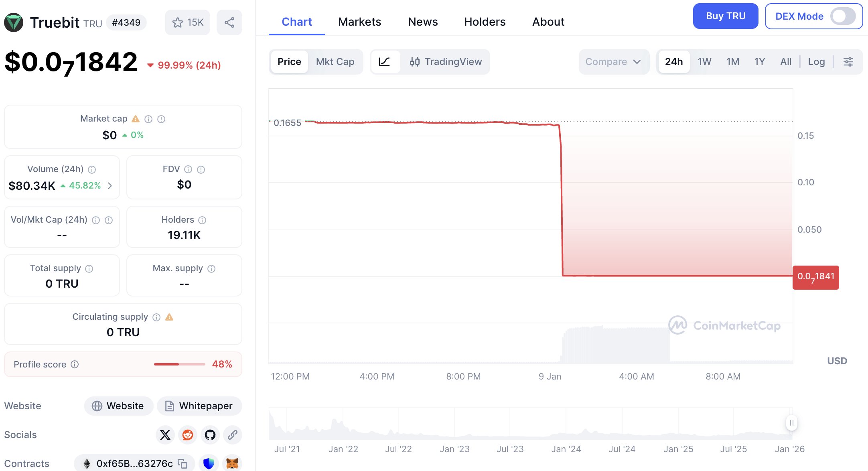Open the Holders tab
Image resolution: width=868 pixels, height=471 pixels.
[485, 22]
